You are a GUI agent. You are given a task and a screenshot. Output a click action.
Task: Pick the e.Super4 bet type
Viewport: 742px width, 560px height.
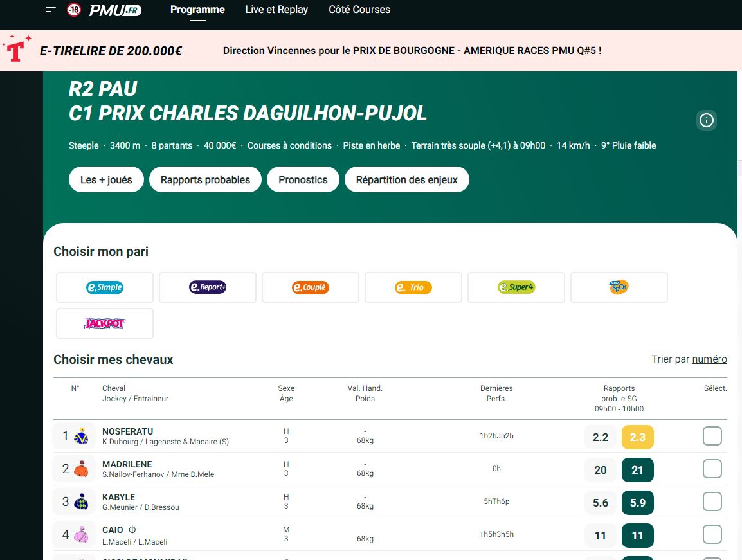tap(516, 287)
